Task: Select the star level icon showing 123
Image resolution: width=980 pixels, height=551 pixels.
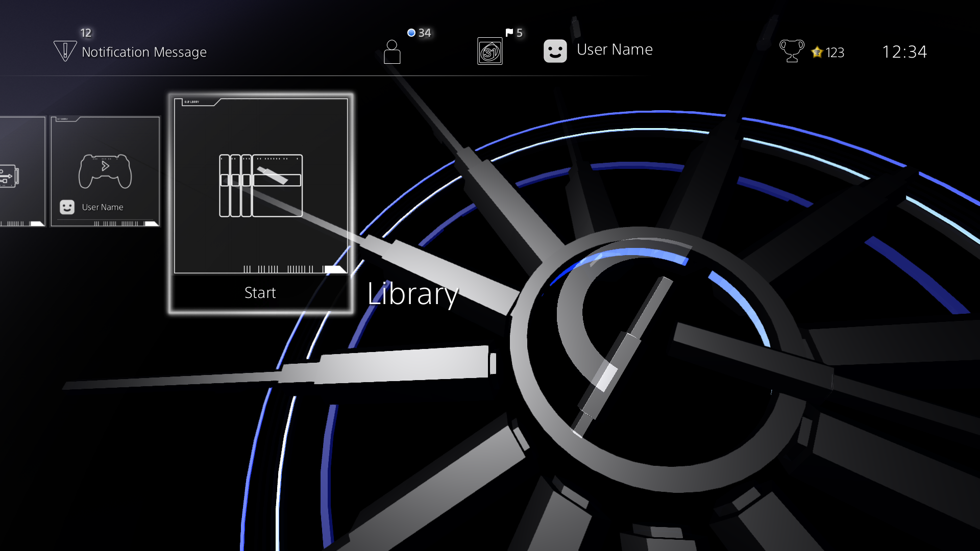Action: pos(818,52)
